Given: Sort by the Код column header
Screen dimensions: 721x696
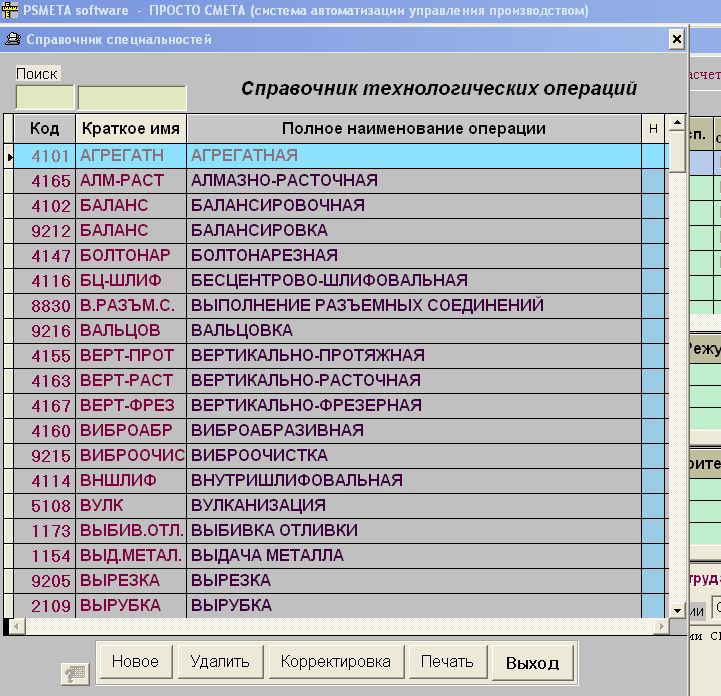Looking at the screenshot, I should click(x=44, y=129).
